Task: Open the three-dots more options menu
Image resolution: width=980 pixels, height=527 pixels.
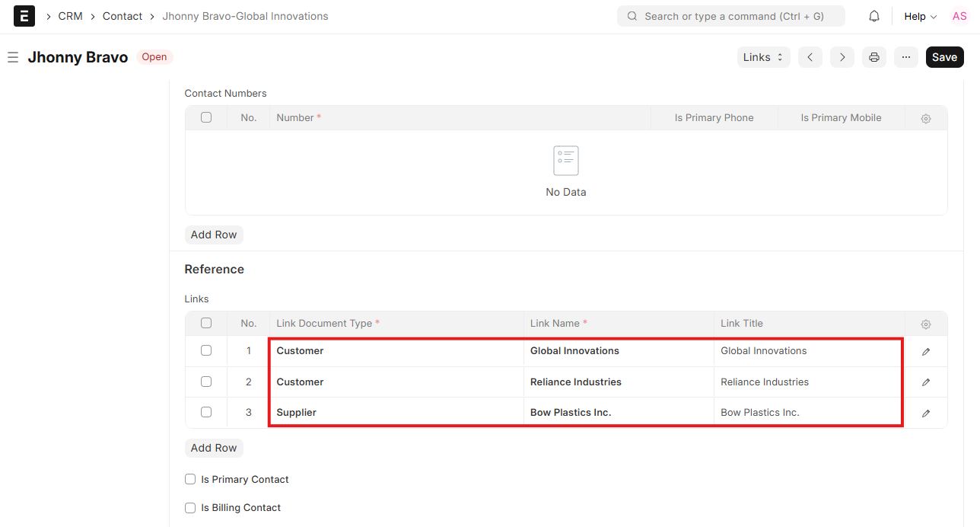Action: point(906,57)
